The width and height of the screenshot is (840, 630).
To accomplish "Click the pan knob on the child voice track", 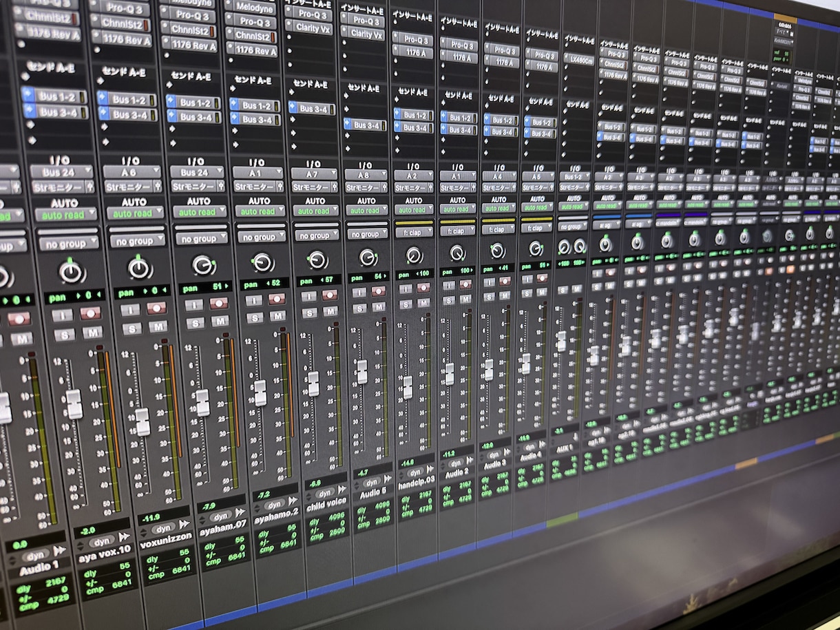I will pos(317,260).
